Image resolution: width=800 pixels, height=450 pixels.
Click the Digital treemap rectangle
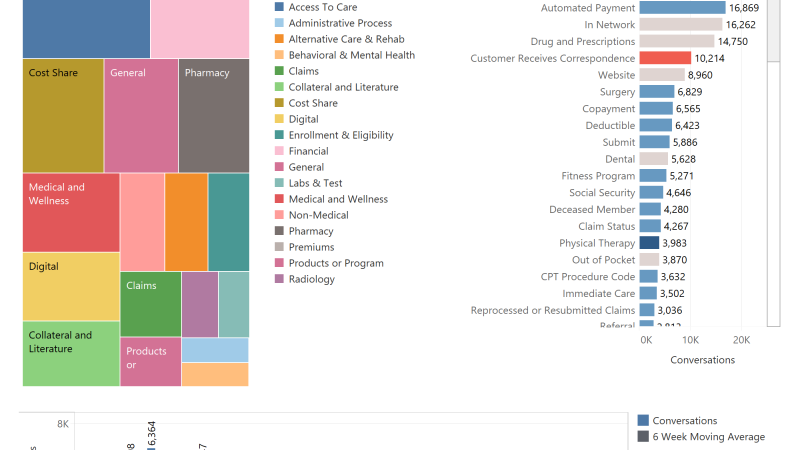click(71, 286)
